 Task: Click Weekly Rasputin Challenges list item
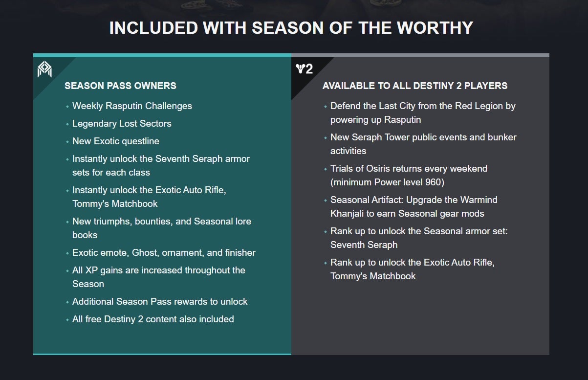[x=132, y=106]
